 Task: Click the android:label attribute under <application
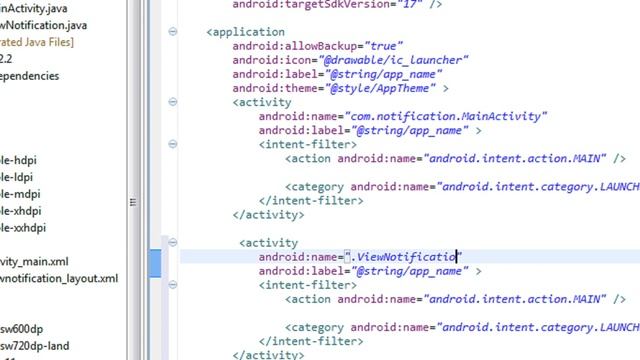pyautogui.click(x=337, y=74)
